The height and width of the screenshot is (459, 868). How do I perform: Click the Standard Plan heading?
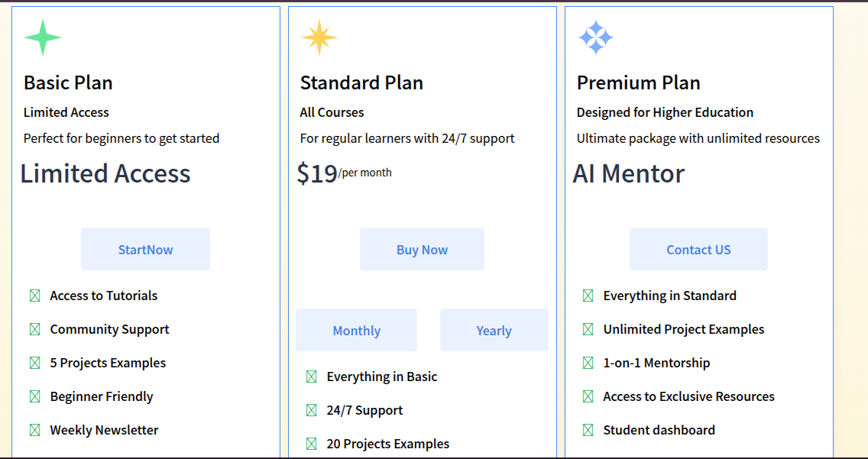(x=361, y=82)
